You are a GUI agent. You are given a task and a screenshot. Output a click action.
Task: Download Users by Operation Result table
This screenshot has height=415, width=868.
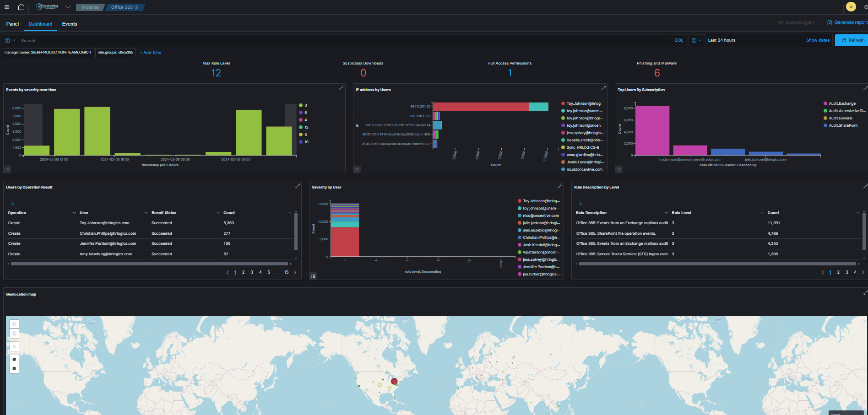coord(13,203)
